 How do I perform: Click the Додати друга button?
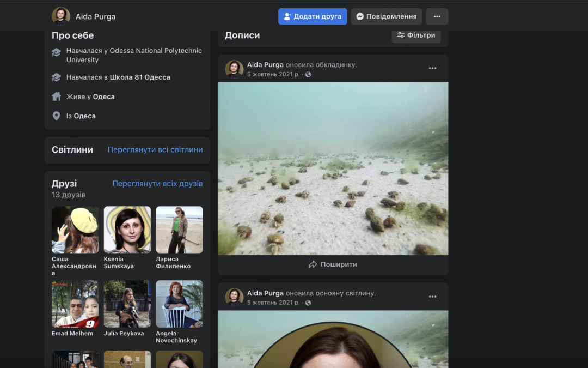[313, 16]
